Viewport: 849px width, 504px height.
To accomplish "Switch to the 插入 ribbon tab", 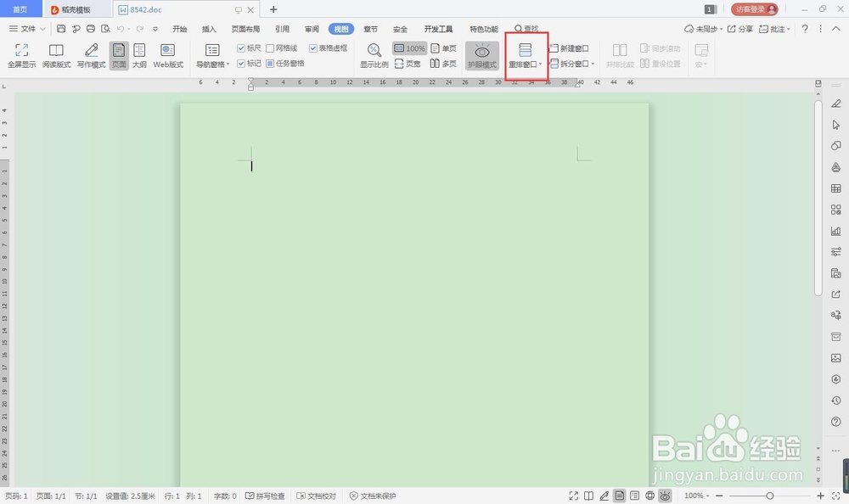I will 209,28.
